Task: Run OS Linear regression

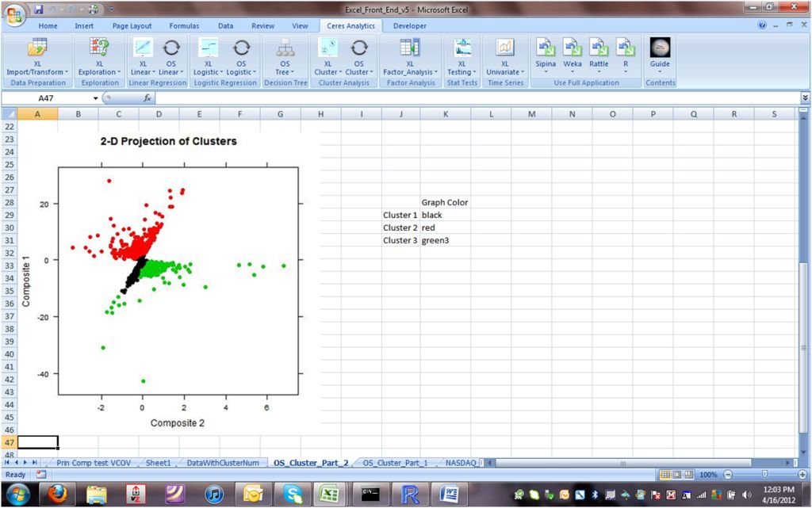Action: (x=171, y=57)
